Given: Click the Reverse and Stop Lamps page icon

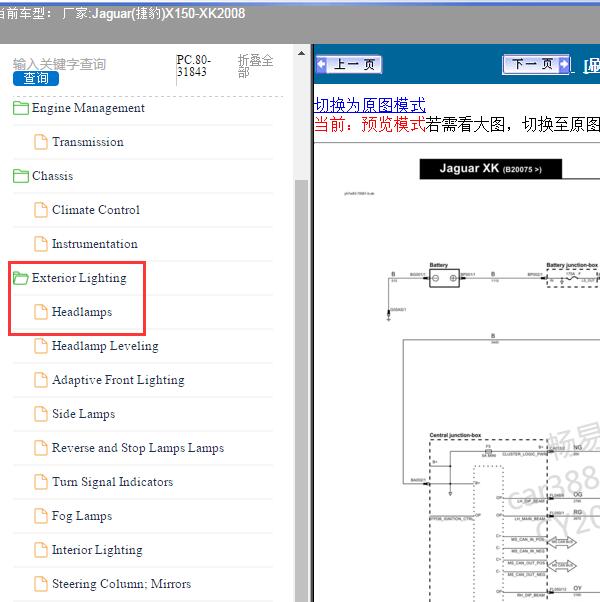Looking at the screenshot, I should [41, 448].
